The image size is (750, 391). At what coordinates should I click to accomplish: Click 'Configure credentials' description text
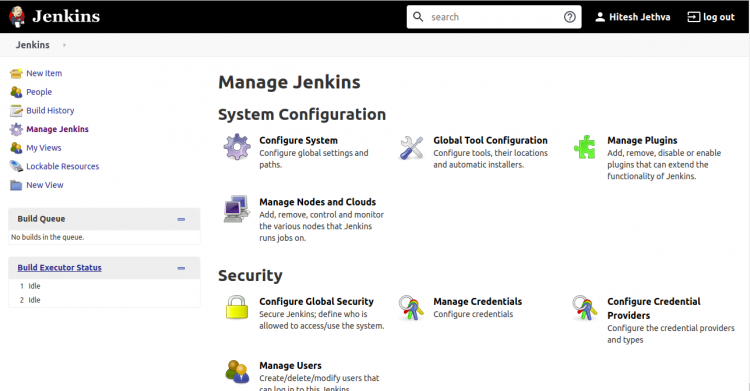coord(473,314)
